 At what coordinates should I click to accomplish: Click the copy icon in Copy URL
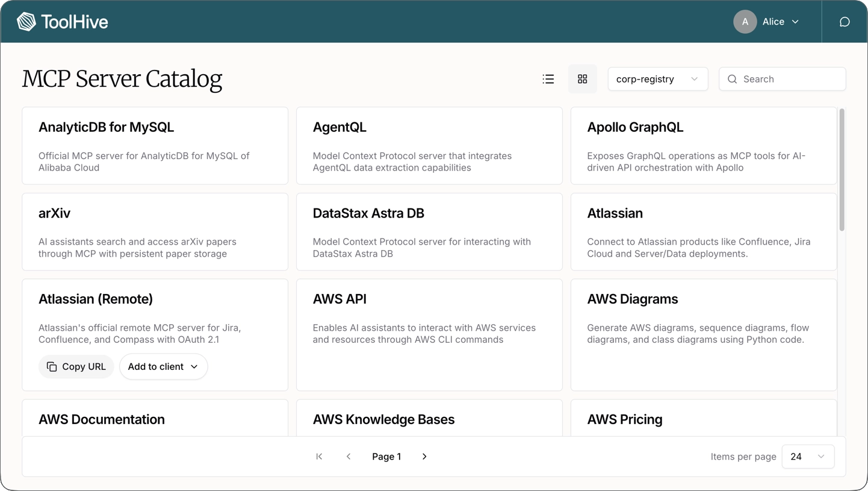[x=52, y=366]
